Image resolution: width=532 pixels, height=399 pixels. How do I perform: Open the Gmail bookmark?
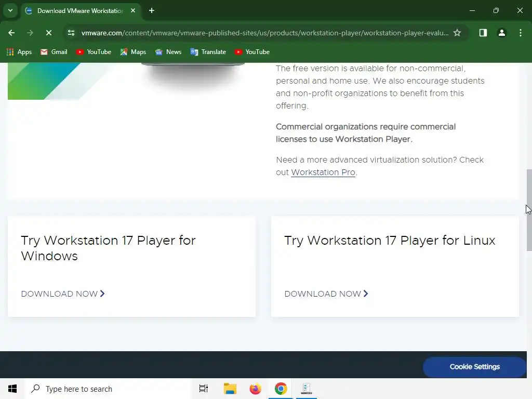[54, 52]
